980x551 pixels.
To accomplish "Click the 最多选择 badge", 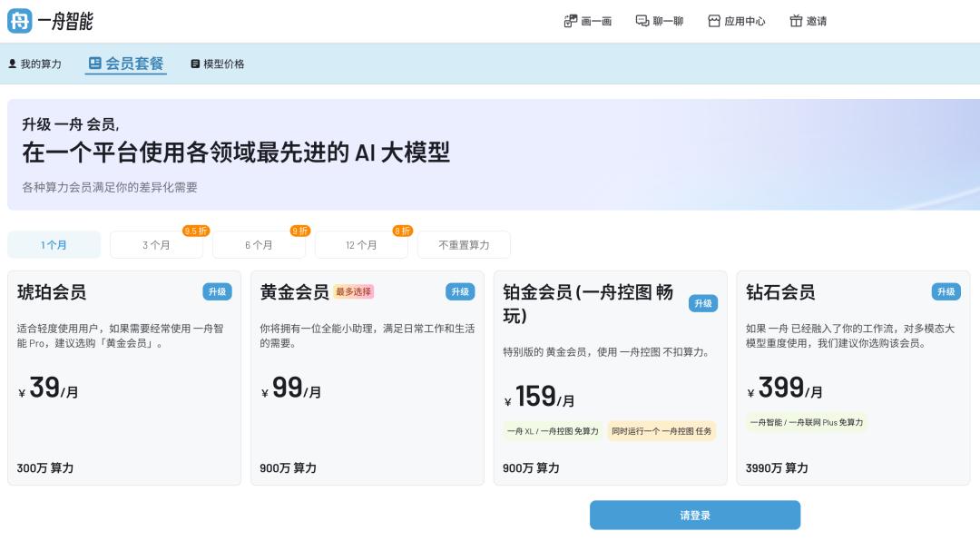I will click(354, 291).
